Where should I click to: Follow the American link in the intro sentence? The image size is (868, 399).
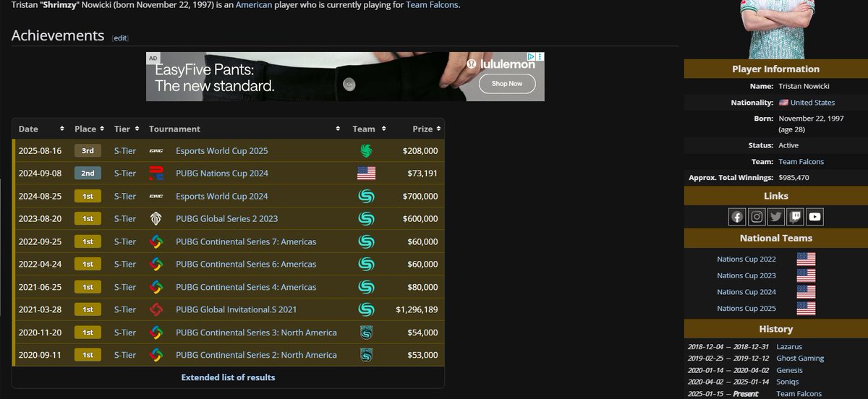(255, 5)
